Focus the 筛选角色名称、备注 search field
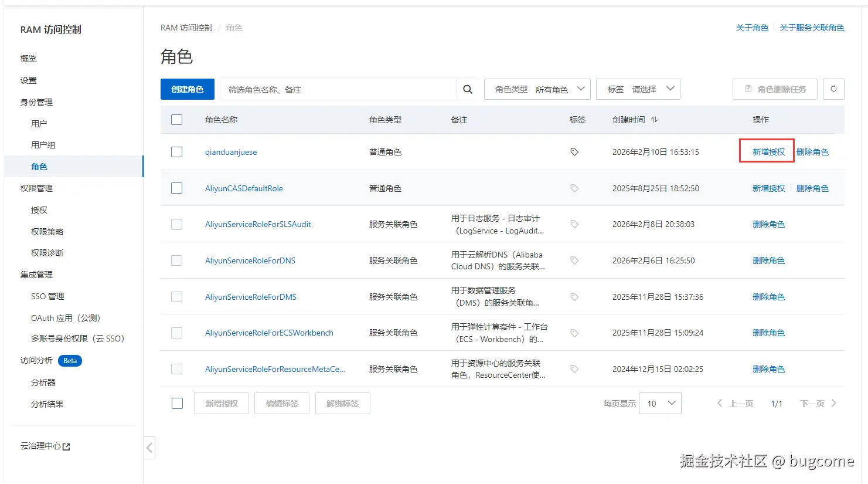 (x=338, y=89)
